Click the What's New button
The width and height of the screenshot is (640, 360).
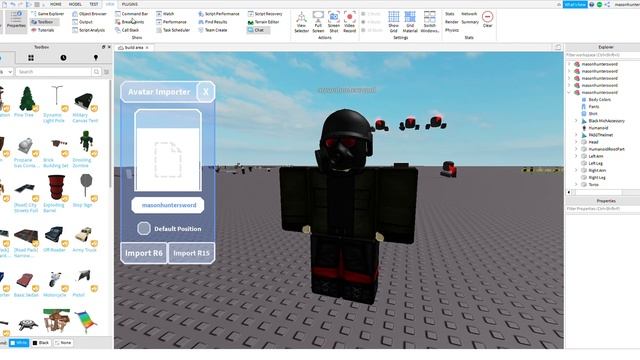point(575,4)
